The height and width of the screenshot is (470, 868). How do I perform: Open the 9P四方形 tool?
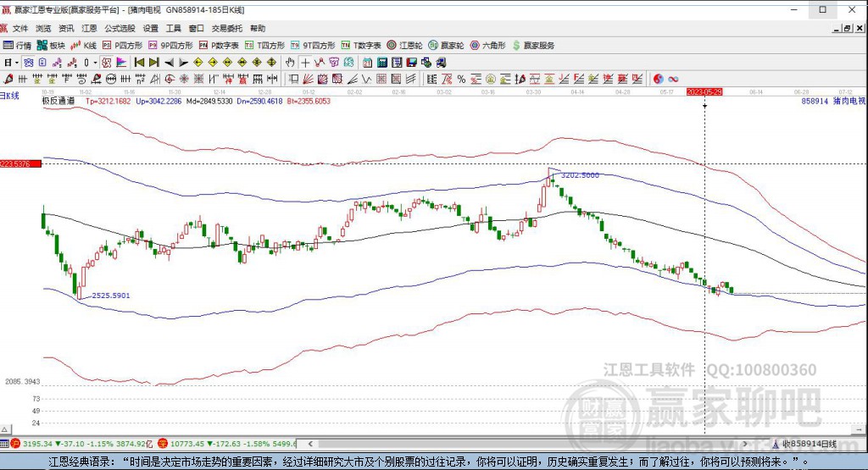point(170,46)
